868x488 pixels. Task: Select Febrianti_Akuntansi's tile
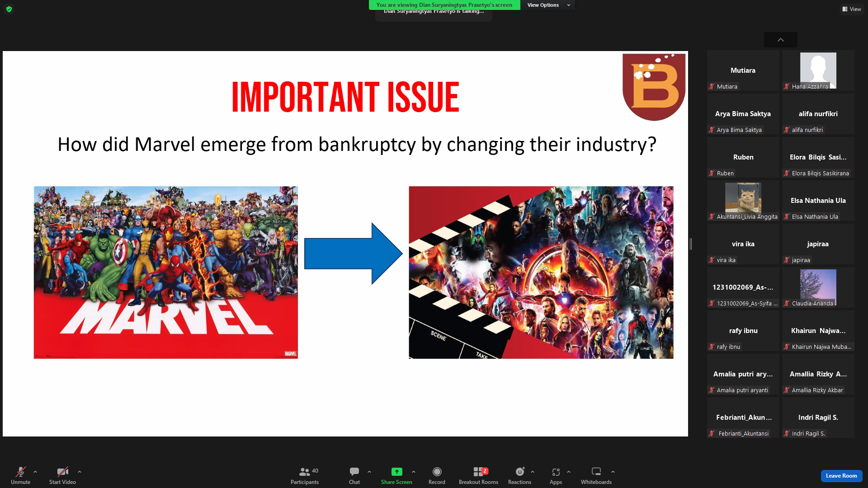coord(743,418)
